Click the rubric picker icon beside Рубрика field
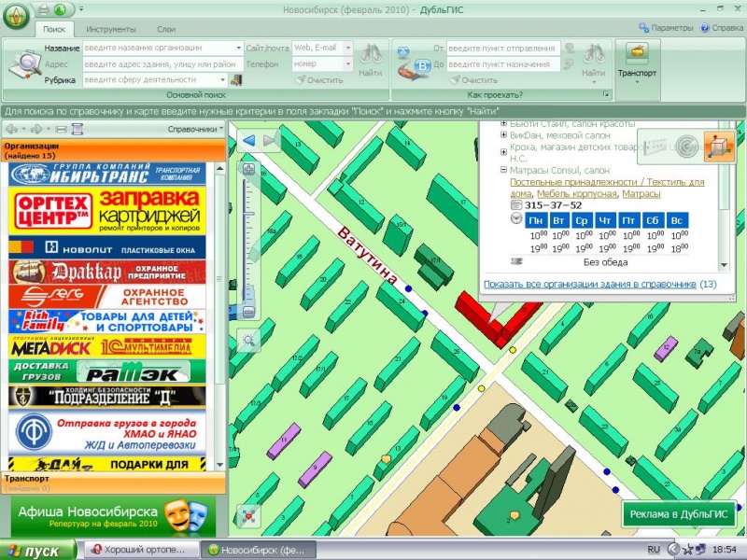Image resolution: width=747 pixels, height=560 pixels. pos(235,80)
